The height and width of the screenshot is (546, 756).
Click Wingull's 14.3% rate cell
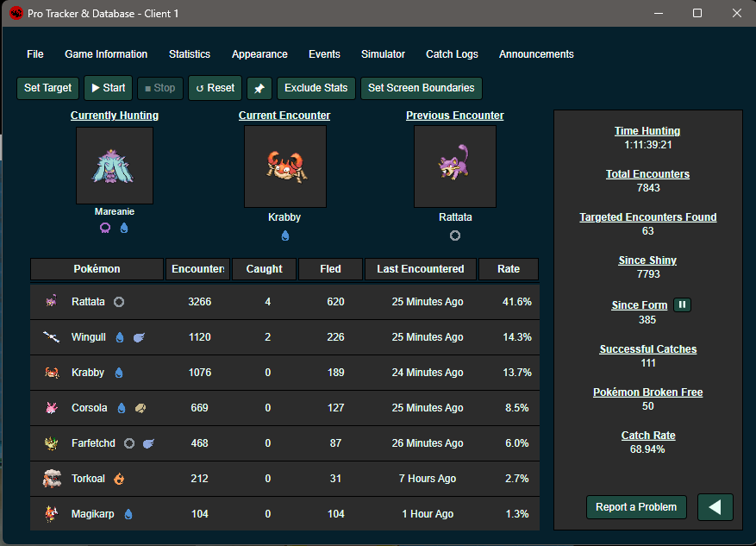click(517, 337)
